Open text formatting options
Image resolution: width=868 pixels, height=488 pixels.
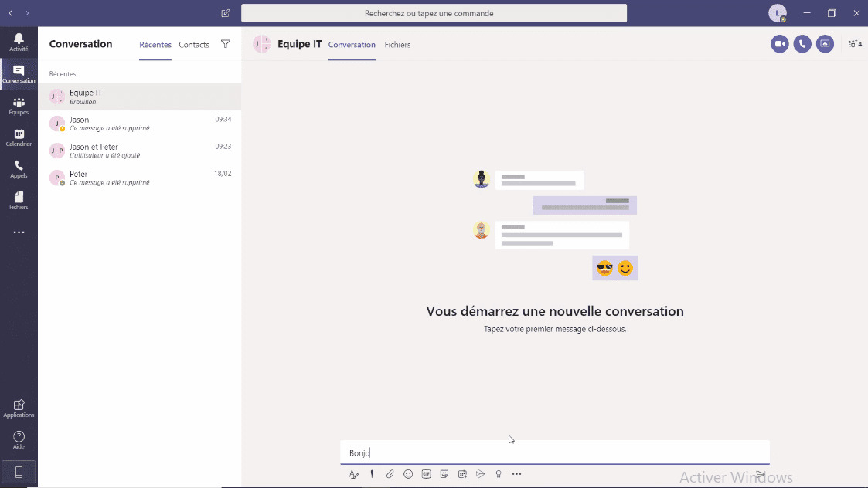tap(354, 474)
